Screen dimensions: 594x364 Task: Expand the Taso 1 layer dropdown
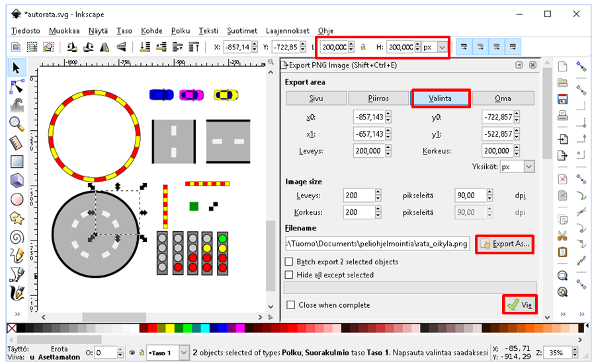[x=183, y=353]
